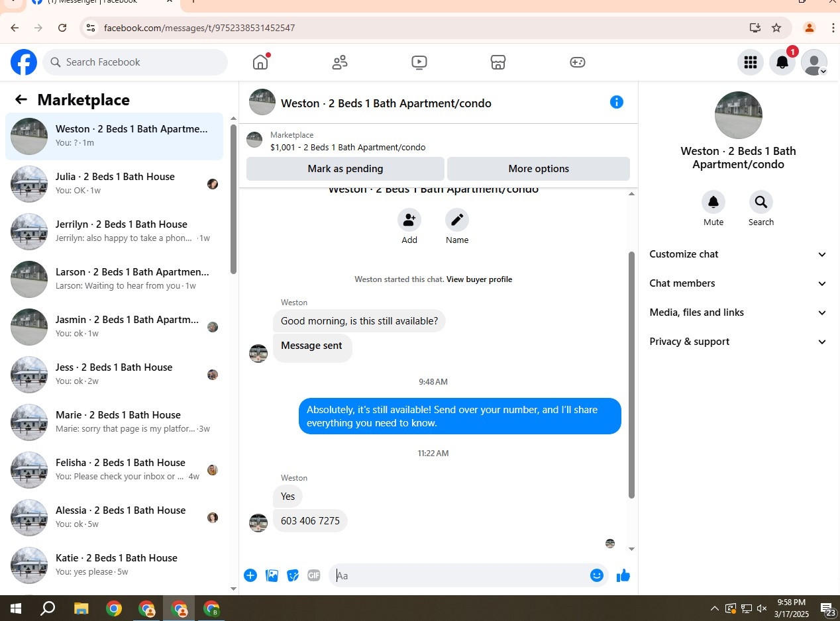Open Jerrilyn conversation
This screenshot has height=621, width=840.
pos(115,232)
